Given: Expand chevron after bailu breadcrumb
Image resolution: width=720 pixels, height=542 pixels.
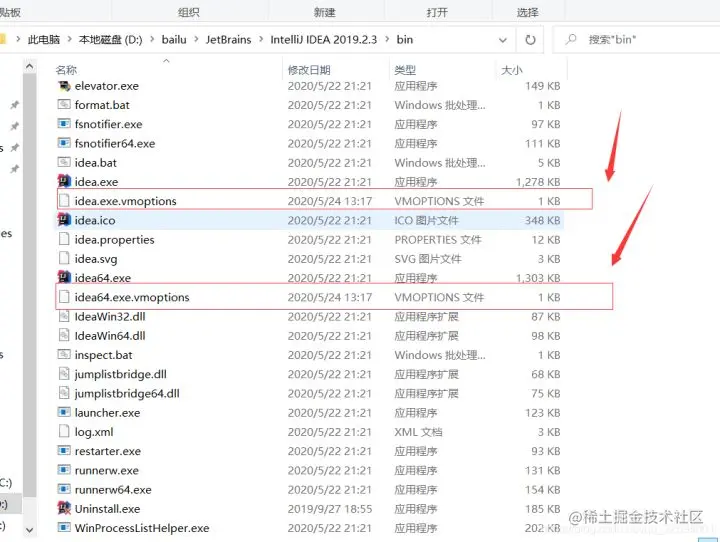Looking at the screenshot, I should point(196,40).
